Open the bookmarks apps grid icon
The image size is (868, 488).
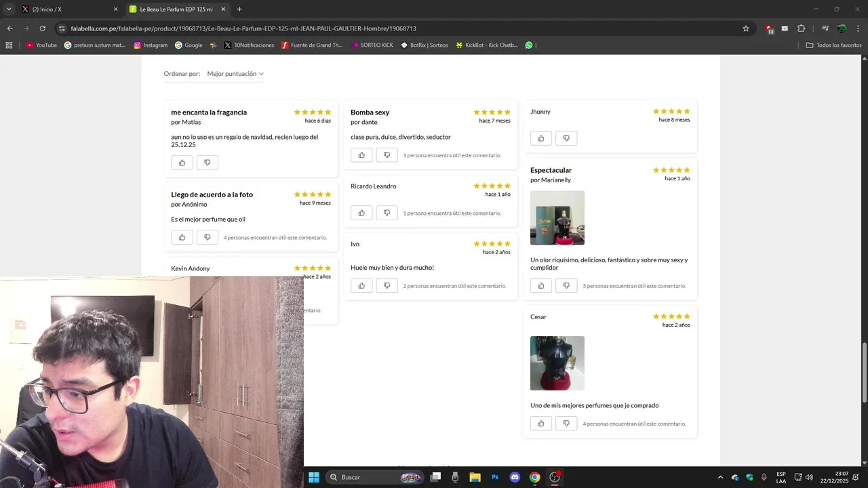(9, 45)
